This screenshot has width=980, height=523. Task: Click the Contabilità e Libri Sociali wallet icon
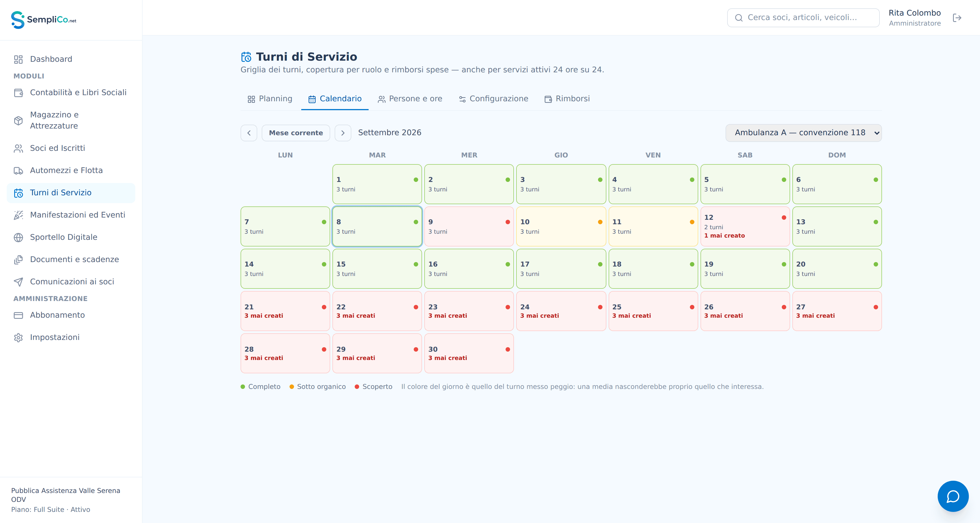[18, 93]
